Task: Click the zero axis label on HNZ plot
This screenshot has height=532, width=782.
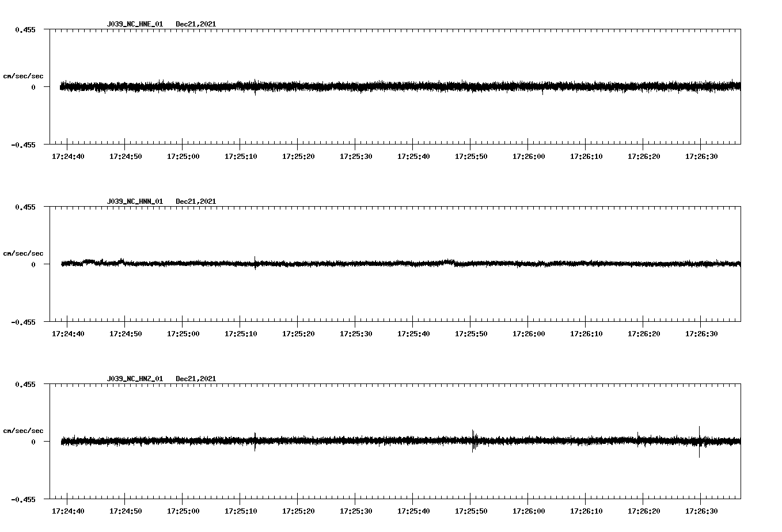Action: [33, 442]
